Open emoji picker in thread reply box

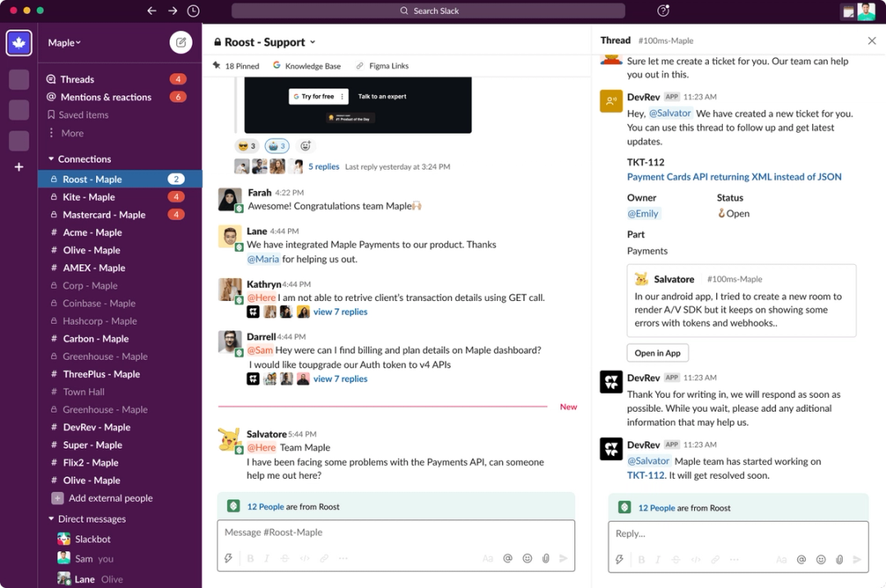(821, 559)
